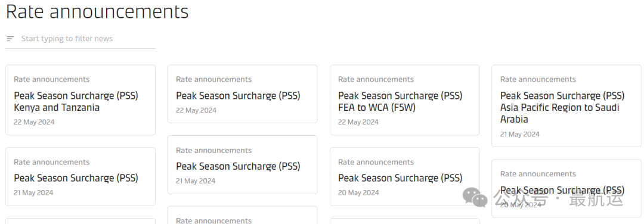Focus the 'Start typing to filter news' field
The image size is (644, 224).
[x=80, y=39]
